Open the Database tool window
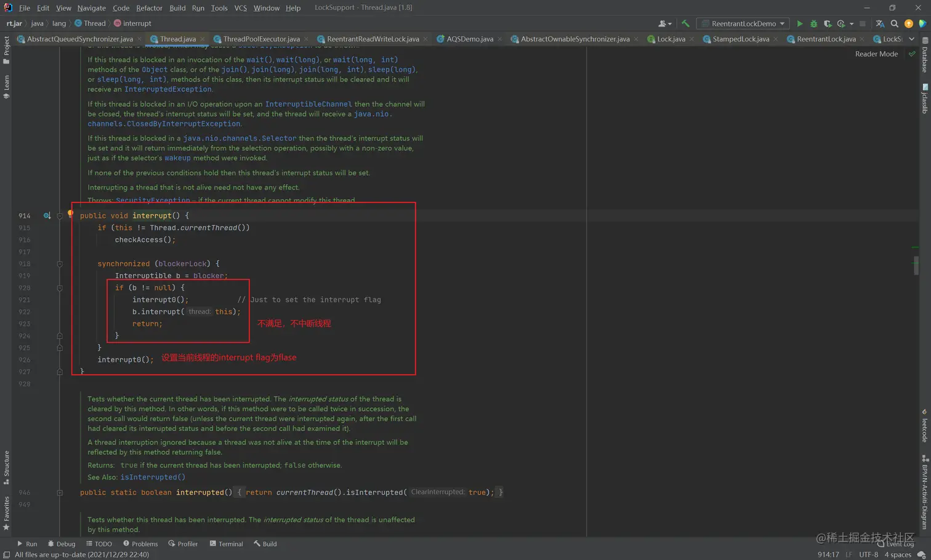 [925, 55]
